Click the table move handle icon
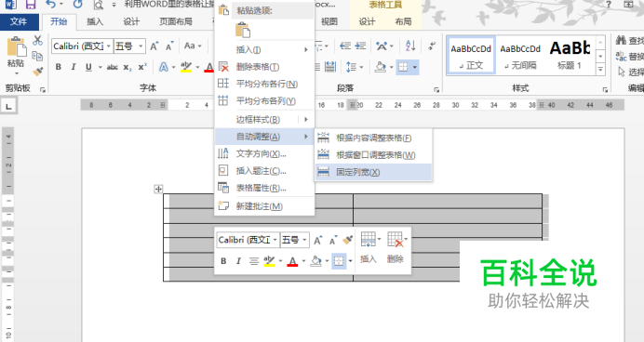This screenshot has height=342, width=644. point(158,189)
